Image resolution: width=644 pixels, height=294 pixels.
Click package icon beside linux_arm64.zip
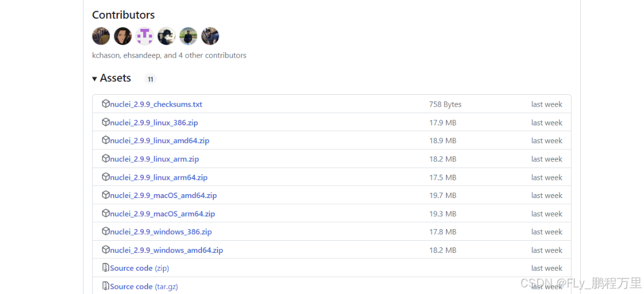click(x=105, y=177)
